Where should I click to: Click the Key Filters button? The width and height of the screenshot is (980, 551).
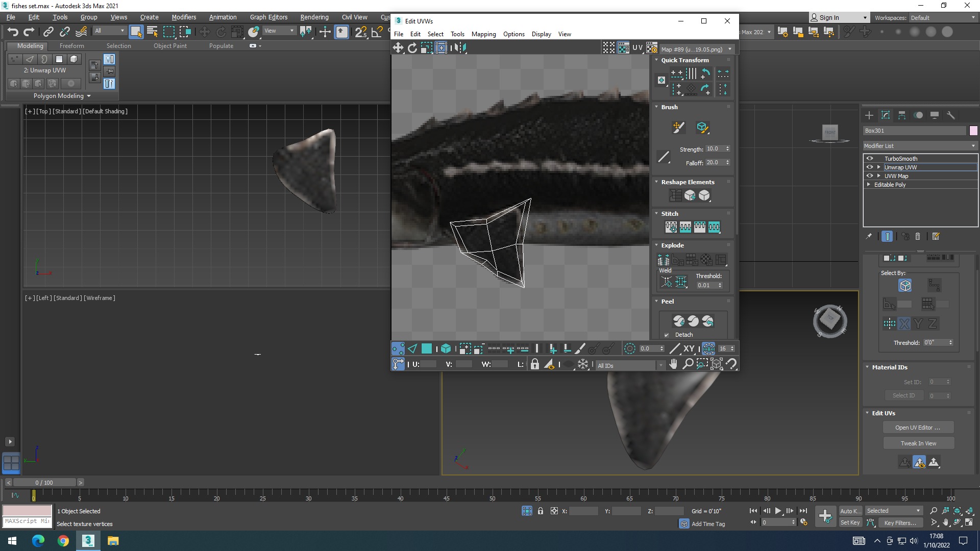900,522
